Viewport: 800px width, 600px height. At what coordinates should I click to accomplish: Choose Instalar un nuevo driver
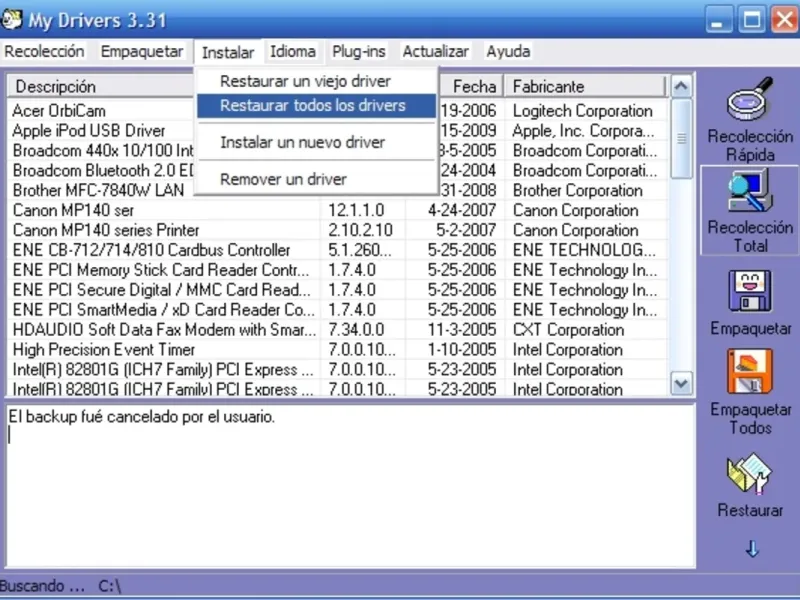coord(317,142)
